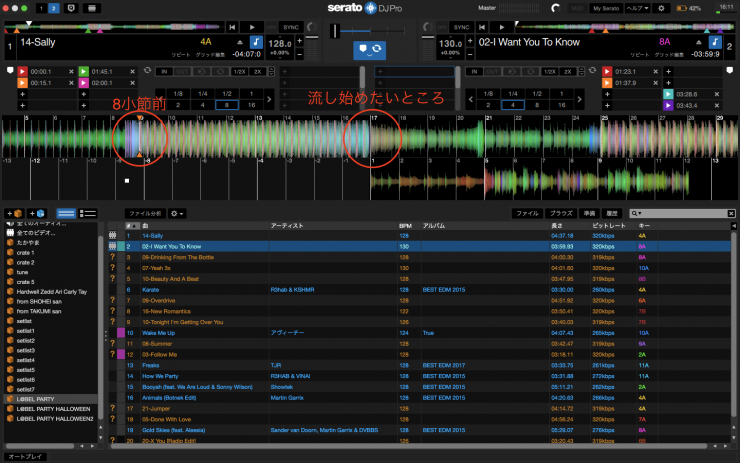Open the search field filter dropdown
The width and height of the screenshot is (740, 463).
click(x=637, y=213)
